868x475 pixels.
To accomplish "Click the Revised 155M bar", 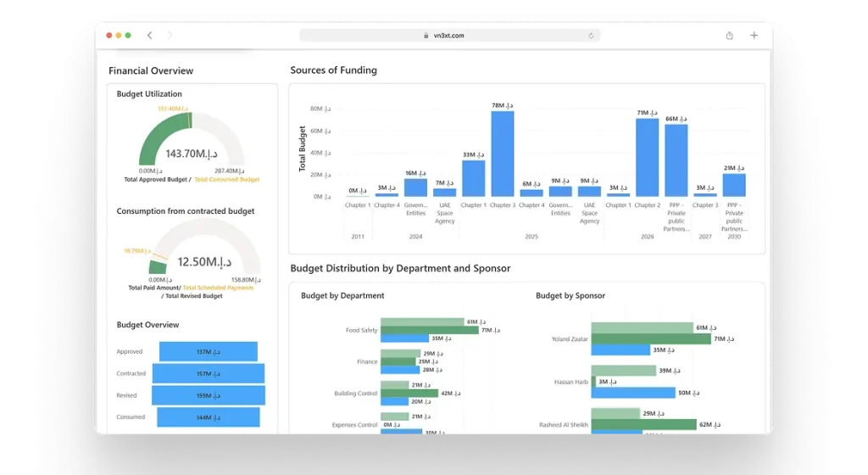I will tap(208, 395).
